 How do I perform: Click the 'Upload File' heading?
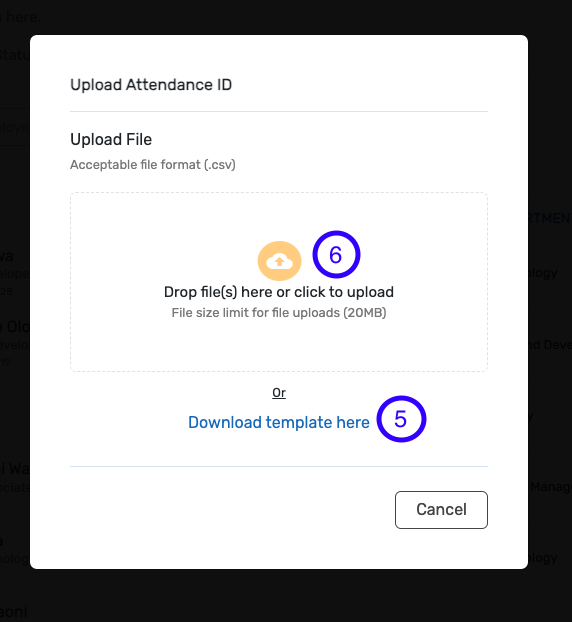pos(111,140)
